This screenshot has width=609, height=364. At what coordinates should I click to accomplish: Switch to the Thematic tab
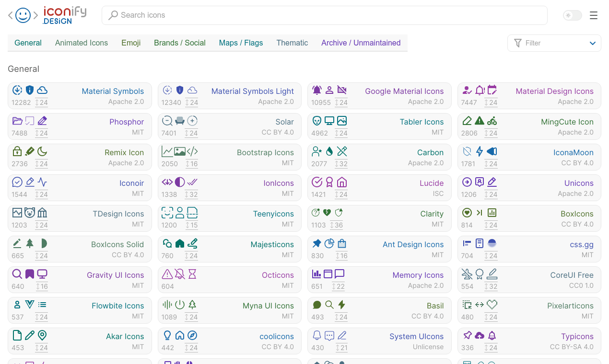[292, 43]
